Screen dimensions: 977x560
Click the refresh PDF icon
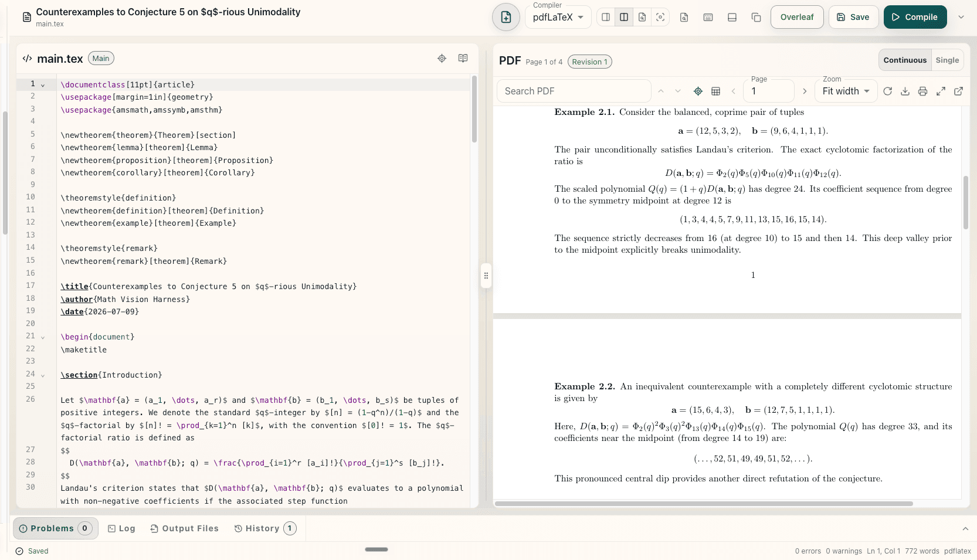coord(887,91)
